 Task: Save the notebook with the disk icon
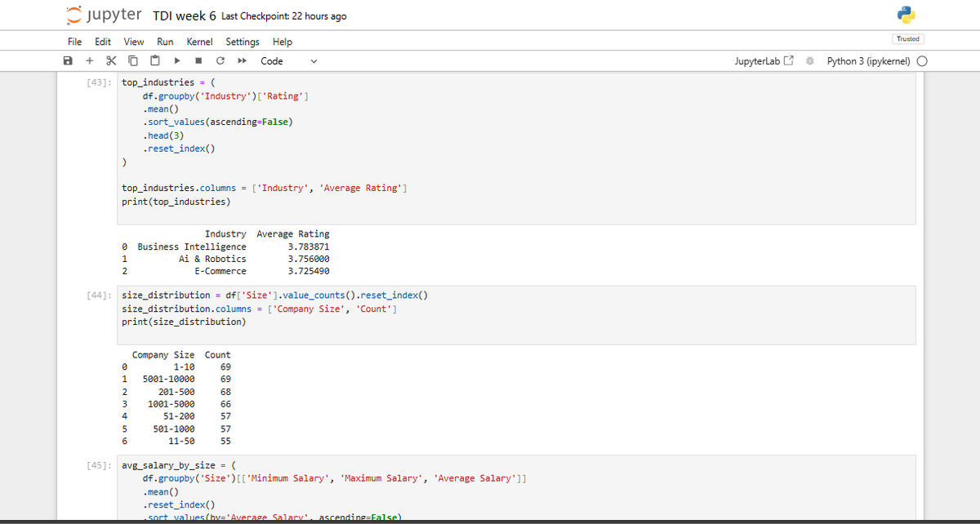(x=69, y=61)
